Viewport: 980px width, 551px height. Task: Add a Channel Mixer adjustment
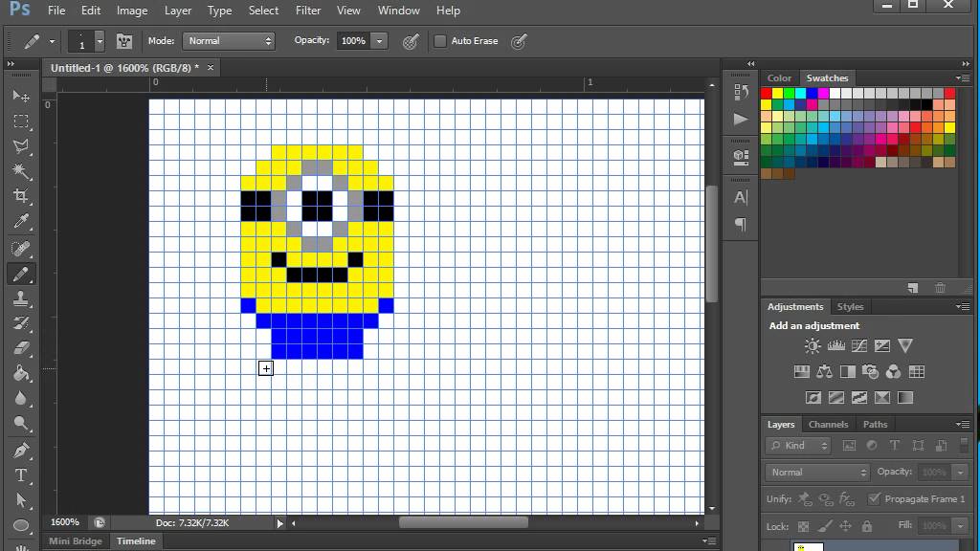point(893,372)
